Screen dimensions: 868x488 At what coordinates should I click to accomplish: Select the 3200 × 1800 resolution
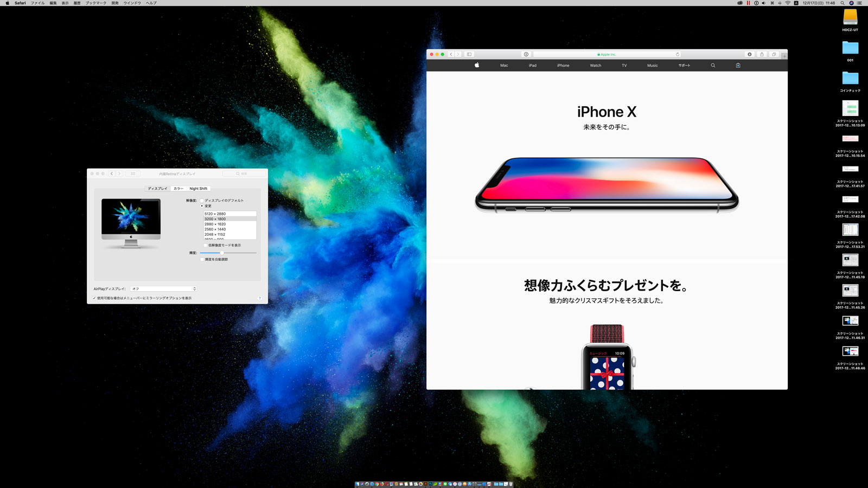(229, 219)
